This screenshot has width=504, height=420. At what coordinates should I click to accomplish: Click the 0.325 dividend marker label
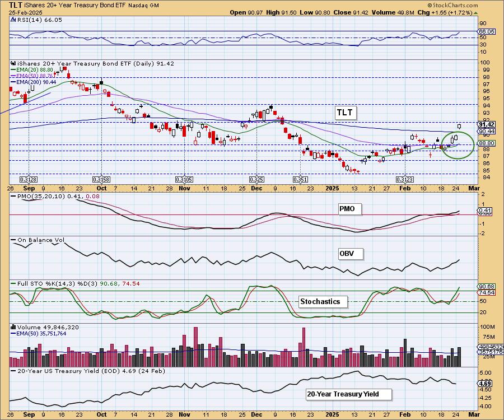click(256, 180)
